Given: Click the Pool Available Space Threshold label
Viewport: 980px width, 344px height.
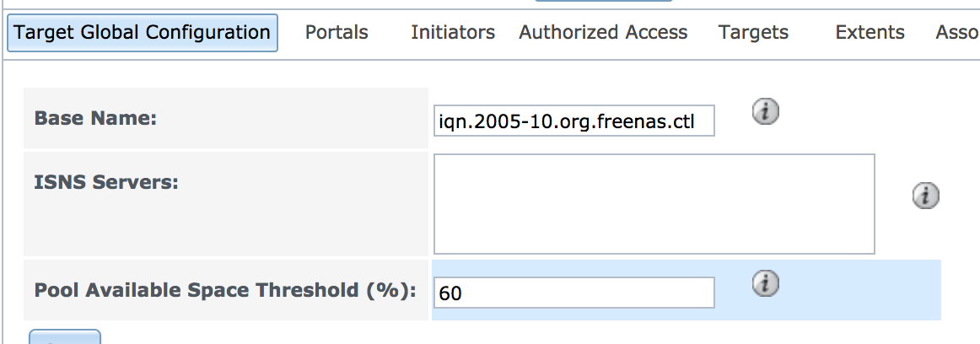Looking at the screenshot, I should (225, 290).
